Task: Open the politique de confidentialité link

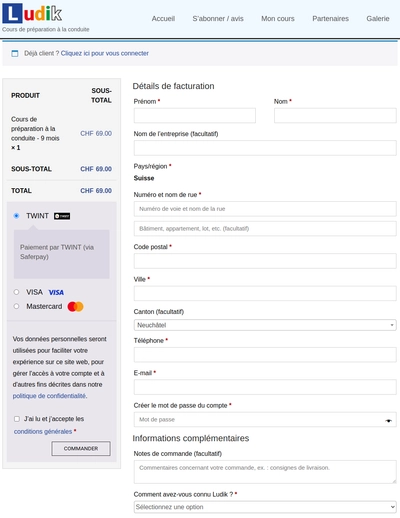Action: pyautogui.click(x=49, y=396)
